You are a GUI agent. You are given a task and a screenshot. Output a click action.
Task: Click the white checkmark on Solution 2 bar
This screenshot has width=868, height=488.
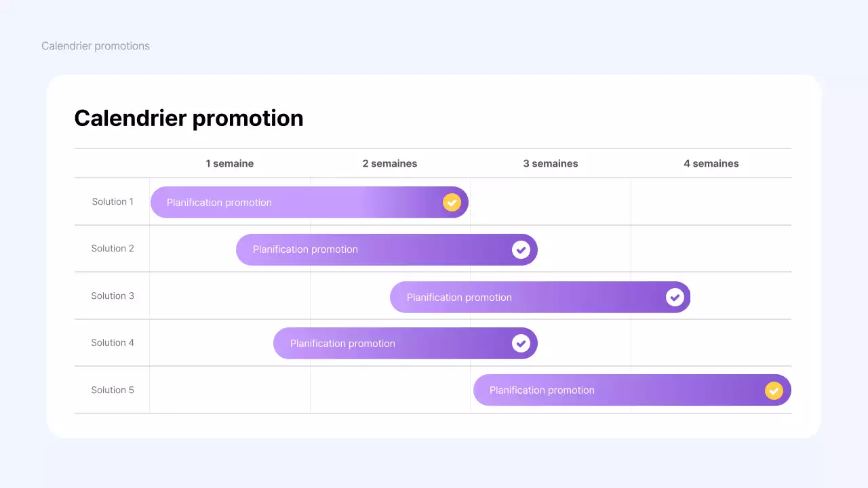(x=521, y=249)
